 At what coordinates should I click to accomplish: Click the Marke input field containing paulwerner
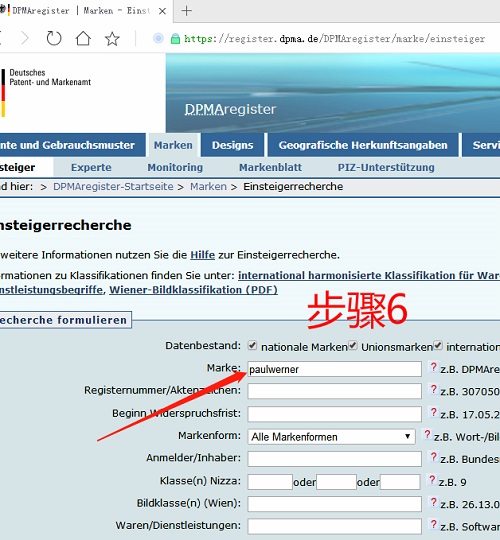pos(334,369)
